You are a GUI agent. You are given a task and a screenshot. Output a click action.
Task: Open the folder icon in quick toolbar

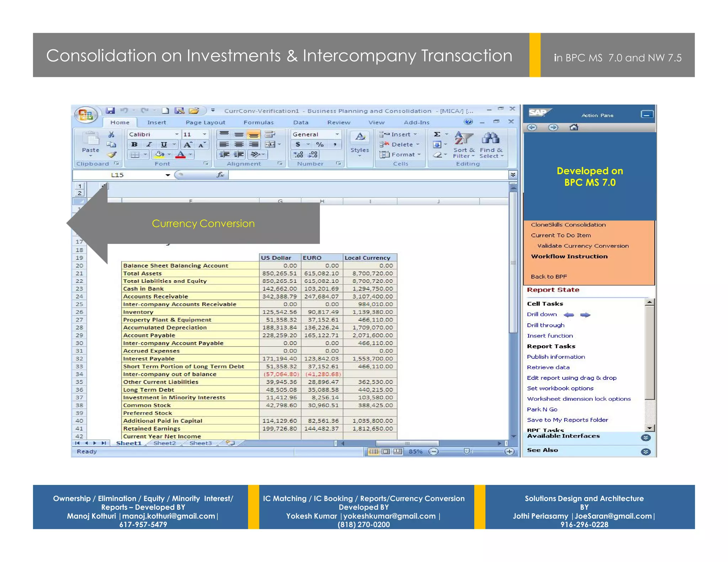tap(194, 110)
